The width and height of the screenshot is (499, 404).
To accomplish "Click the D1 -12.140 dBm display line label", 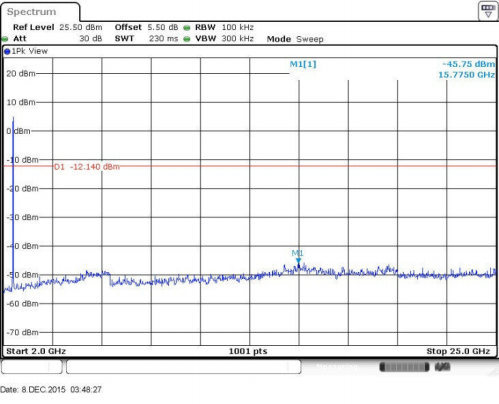I will click(x=87, y=167).
